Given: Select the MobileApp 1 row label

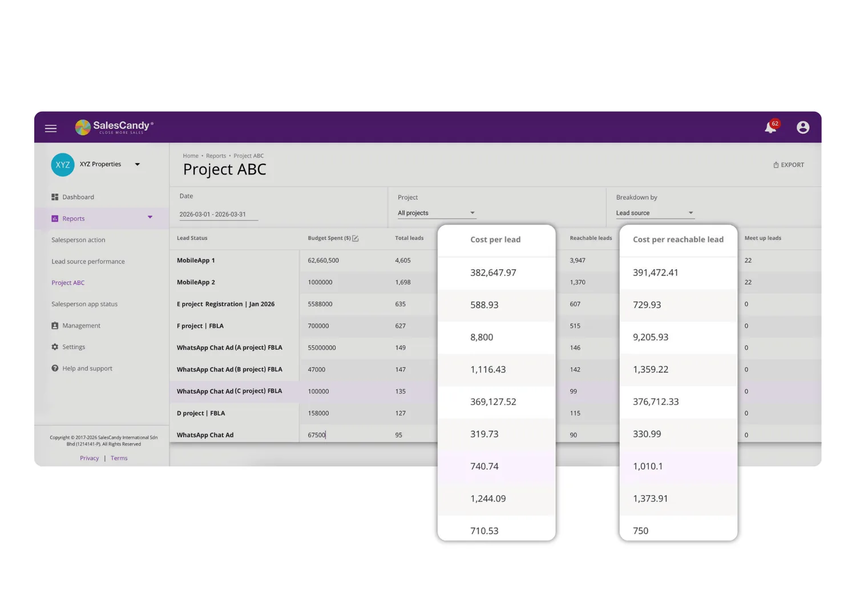Looking at the screenshot, I should point(196,261).
